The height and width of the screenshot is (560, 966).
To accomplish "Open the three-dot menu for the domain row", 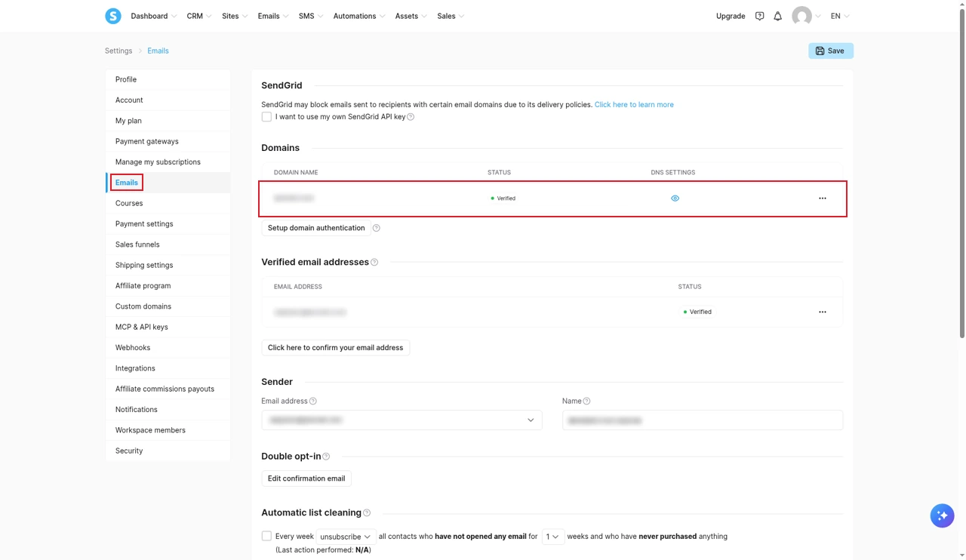I will point(823,198).
